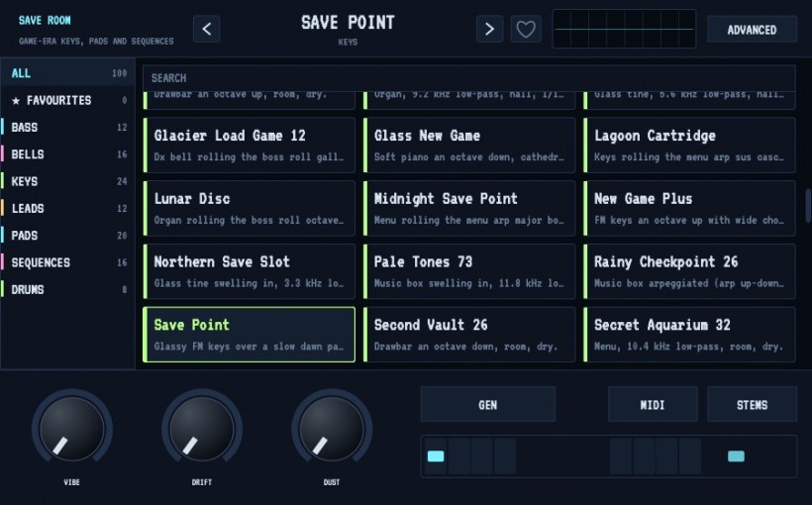Select the ALL category

pyautogui.click(x=68, y=73)
